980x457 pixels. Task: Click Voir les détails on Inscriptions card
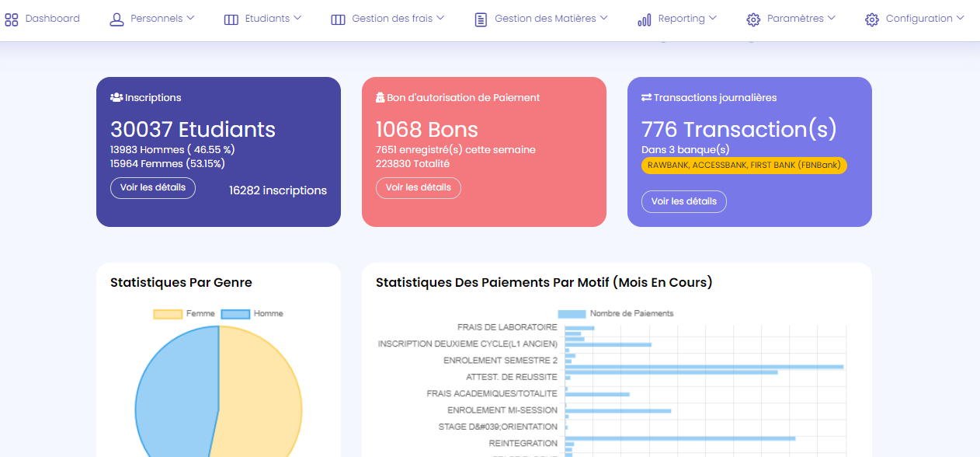tap(153, 187)
